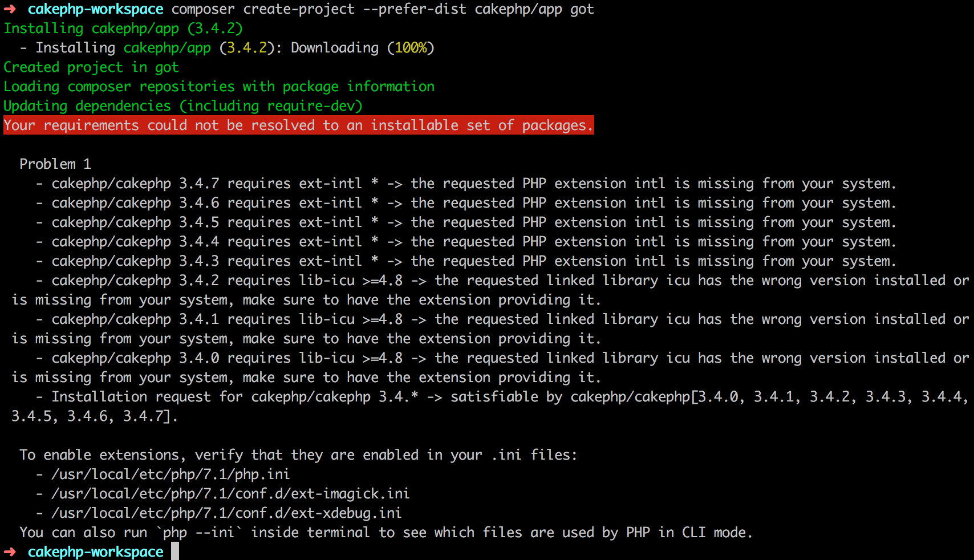The image size is (974, 560).
Task: Click the 'Problem 1' heading
Action: click(55, 164)
